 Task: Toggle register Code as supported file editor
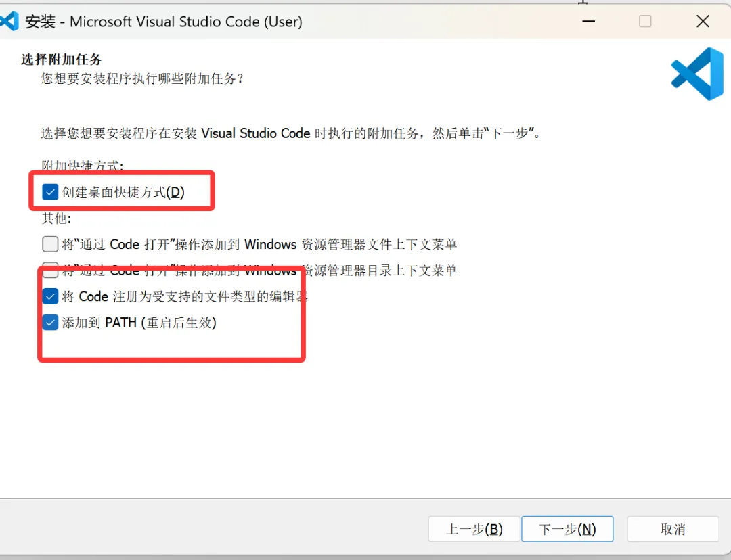(50, 296)
